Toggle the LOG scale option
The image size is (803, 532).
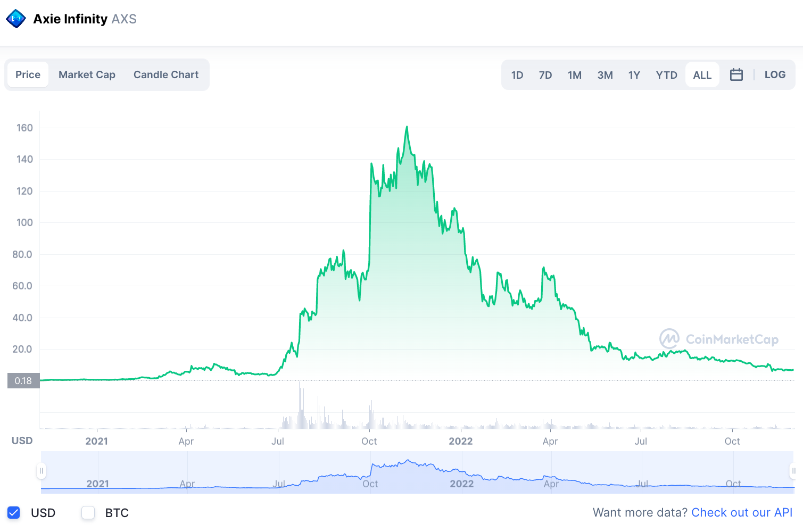pos(775,74)
